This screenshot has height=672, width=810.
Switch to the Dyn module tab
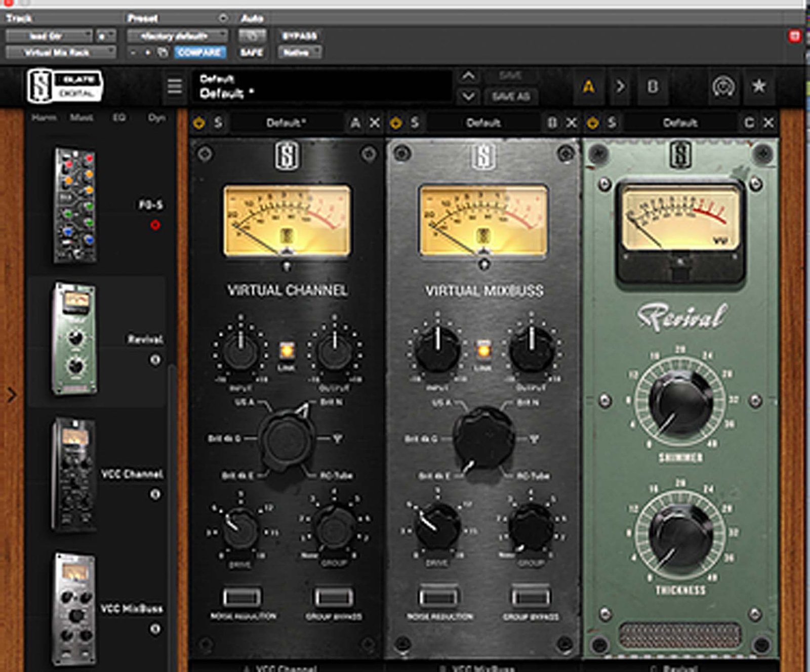pos(156,117)
